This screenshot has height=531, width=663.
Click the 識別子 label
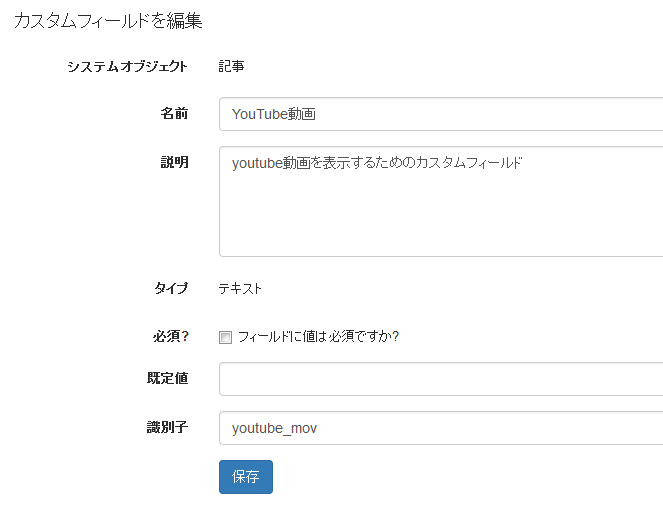tap(167, 427)
